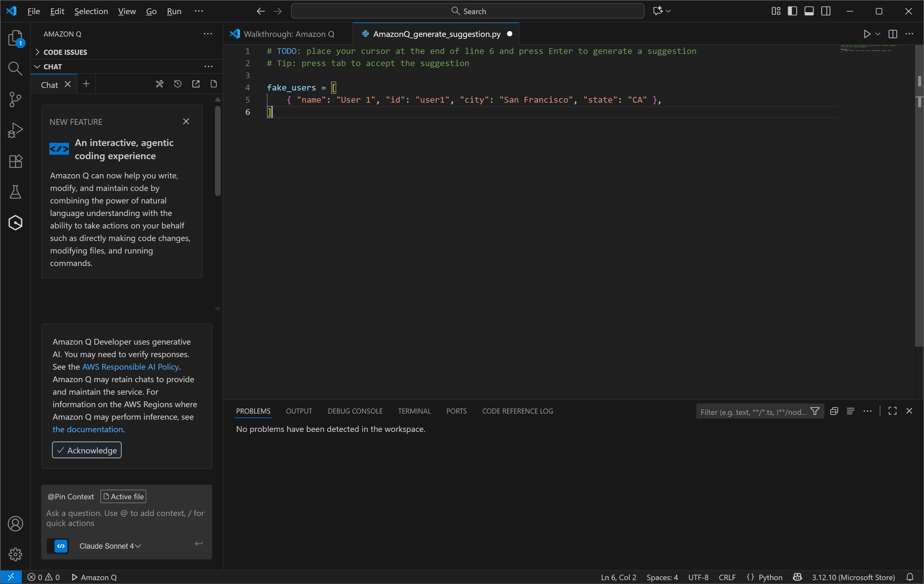Close the Chat tab

point(67,84)
